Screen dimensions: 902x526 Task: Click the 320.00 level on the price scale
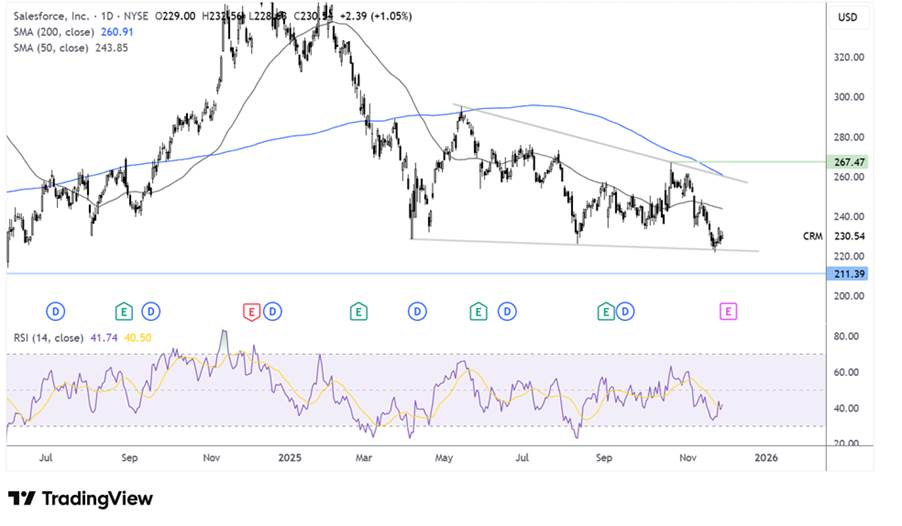coord(849,57)
